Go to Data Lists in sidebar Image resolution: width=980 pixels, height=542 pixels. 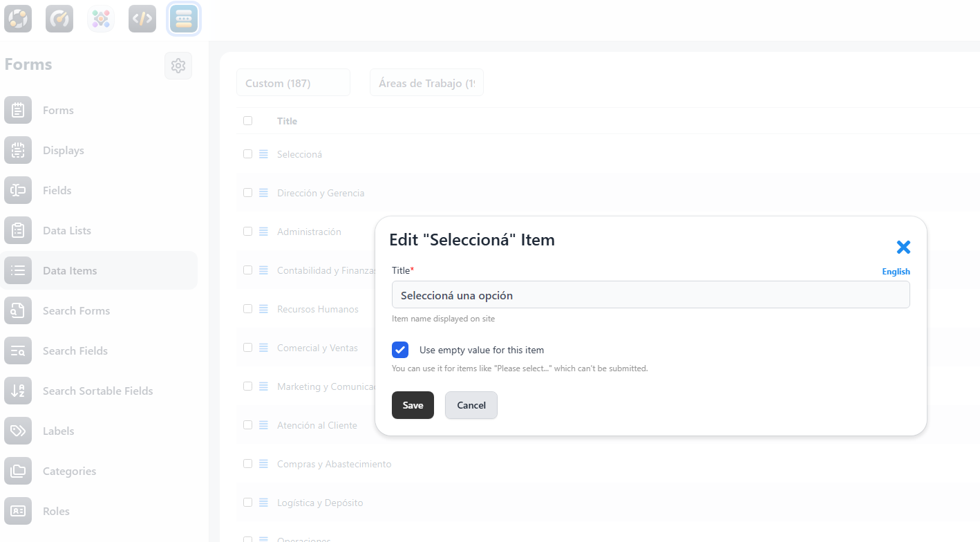click(67, 231)
